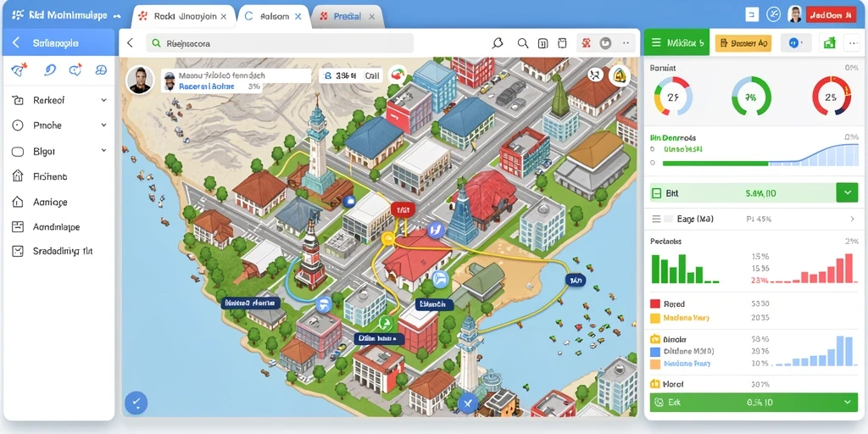868x434 pixels.
Task: Click the blue X marker at the map's bottom
Action: click(467, 404)
